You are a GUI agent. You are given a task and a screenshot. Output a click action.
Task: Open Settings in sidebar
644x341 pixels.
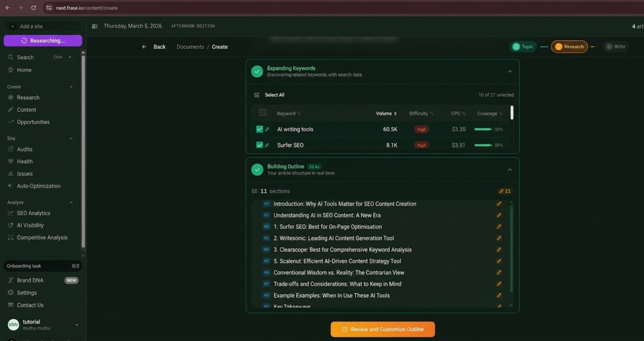[26, 293]
